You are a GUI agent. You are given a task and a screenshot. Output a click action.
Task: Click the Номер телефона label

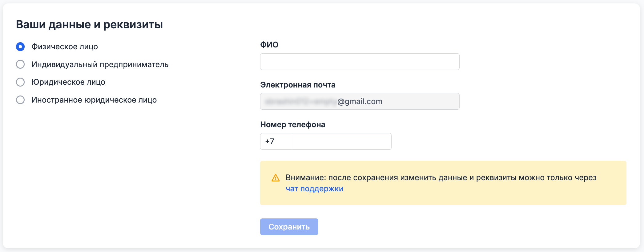[292, 124]
